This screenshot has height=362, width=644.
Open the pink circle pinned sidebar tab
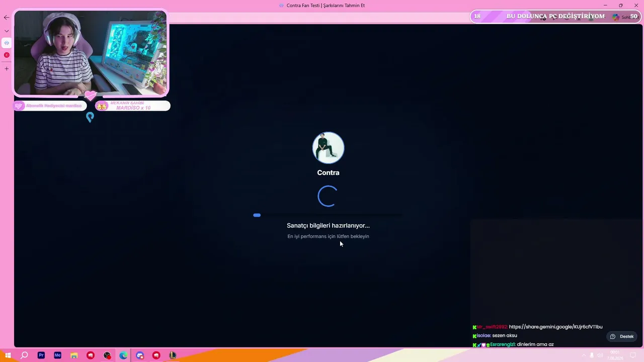pyautogui.click(x=7, y=43)
